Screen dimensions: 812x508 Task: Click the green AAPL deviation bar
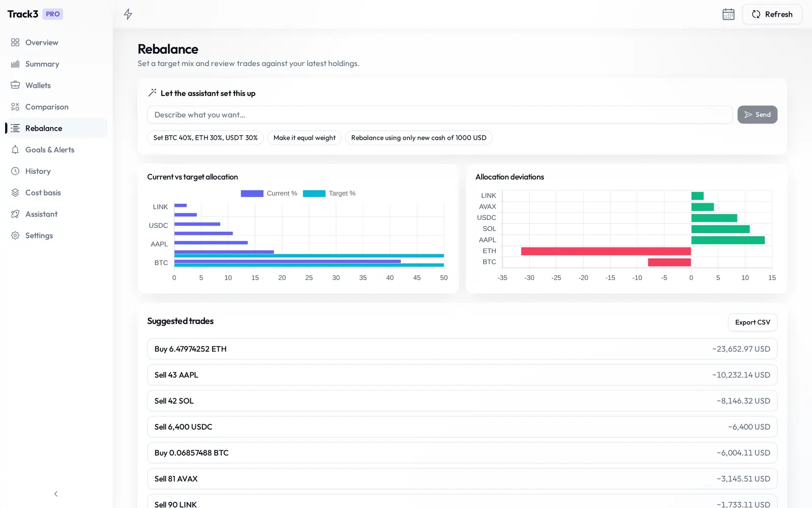point(728,240)
